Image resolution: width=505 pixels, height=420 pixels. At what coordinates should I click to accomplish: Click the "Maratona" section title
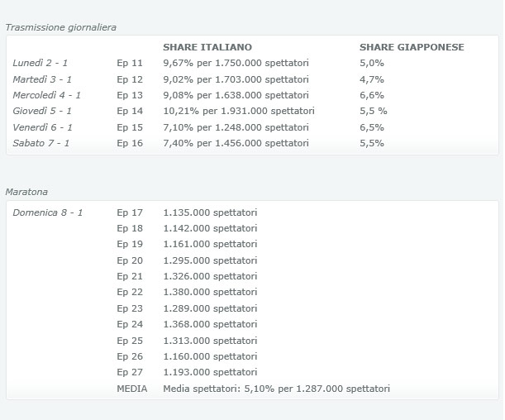[26, 192]
